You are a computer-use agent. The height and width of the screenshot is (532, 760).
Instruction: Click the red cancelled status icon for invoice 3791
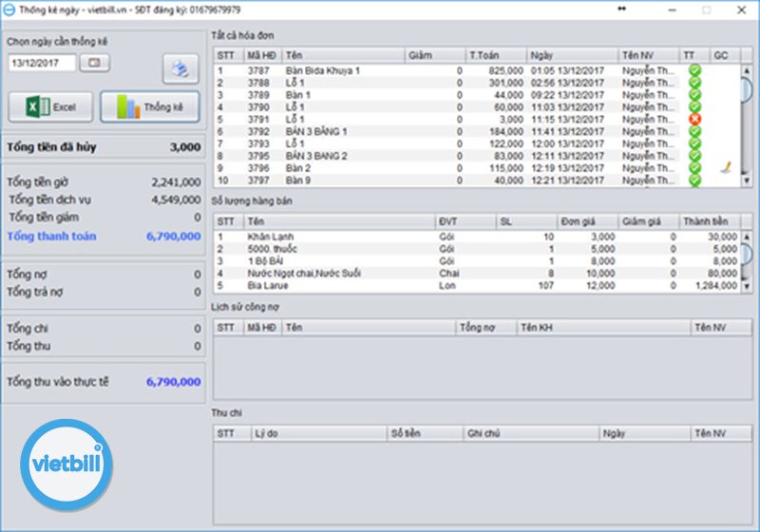pos(694,120)
